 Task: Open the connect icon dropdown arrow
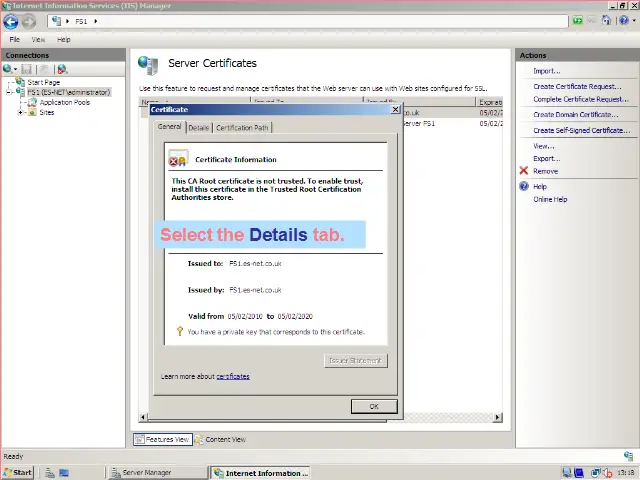coord(16,70)
